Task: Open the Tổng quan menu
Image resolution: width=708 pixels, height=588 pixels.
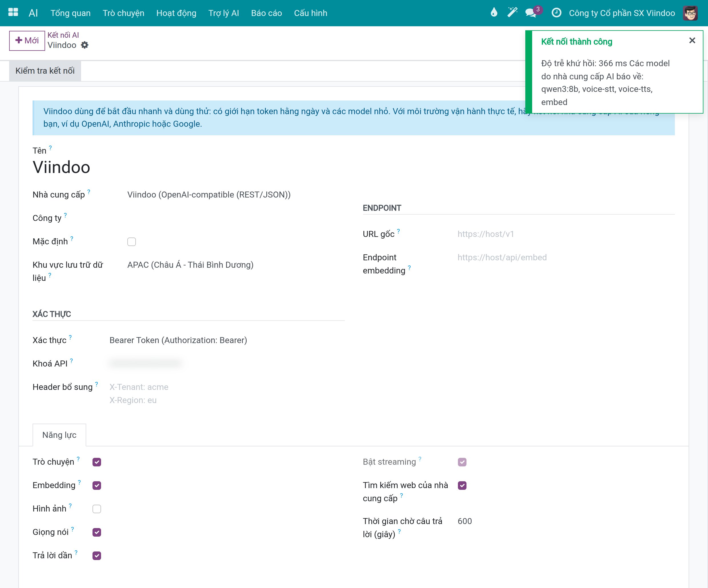Action: [71, 13]
